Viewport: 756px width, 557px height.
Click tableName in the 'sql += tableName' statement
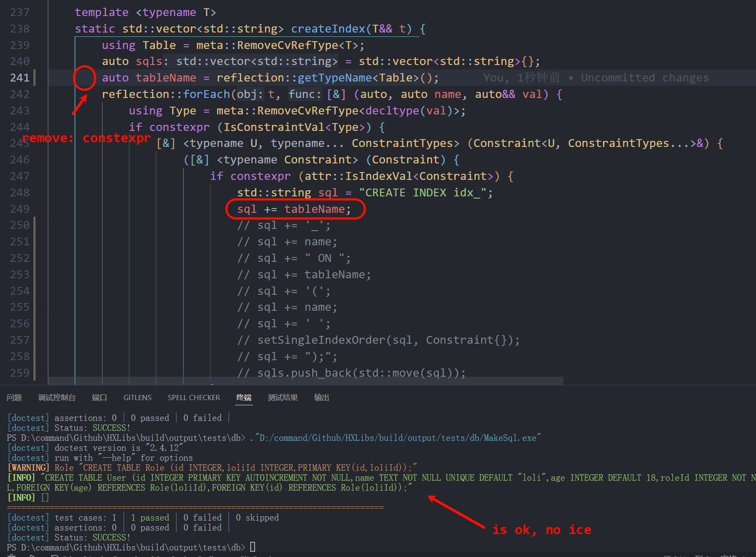314,209
